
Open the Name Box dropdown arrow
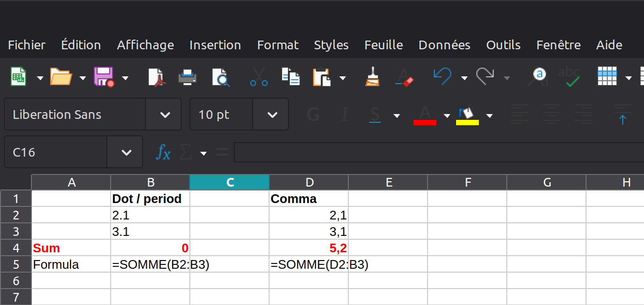pos(126,153)
